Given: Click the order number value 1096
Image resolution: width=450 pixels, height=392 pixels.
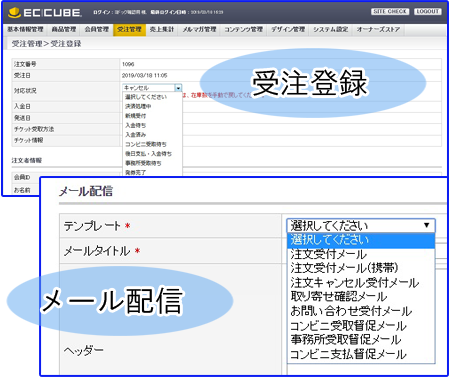Looking at the screenshot, I should 128,64.
